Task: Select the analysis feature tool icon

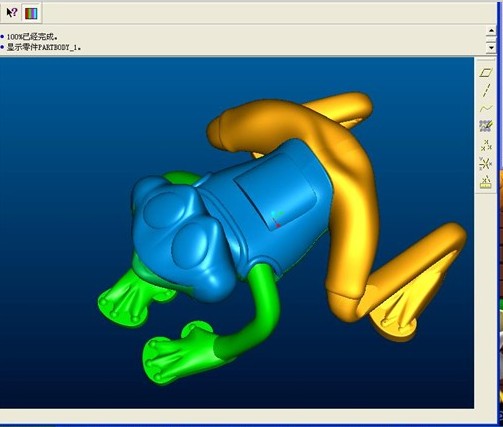Action: coord(486,182)
